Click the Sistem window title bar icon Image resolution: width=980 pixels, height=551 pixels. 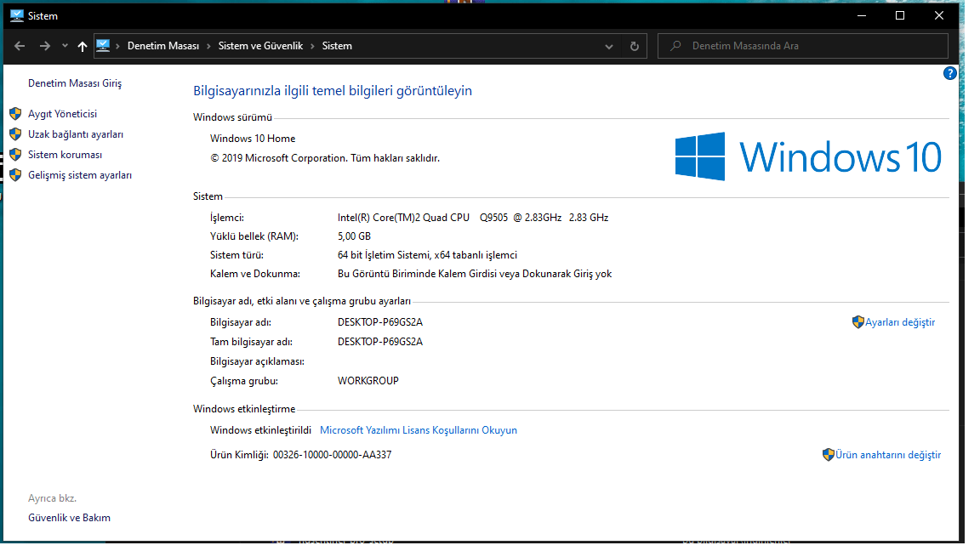17,15
